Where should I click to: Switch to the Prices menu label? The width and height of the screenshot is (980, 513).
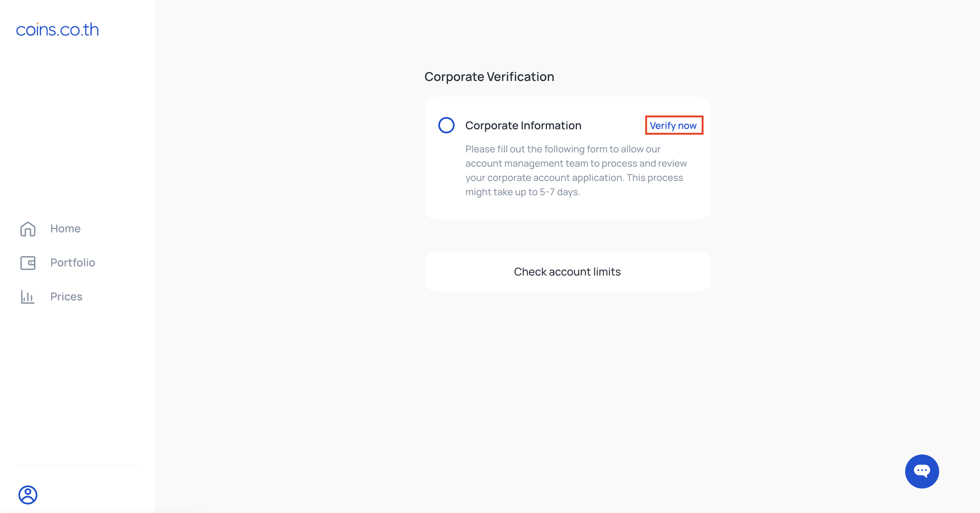pyautogui.click(x=66, y=296)
